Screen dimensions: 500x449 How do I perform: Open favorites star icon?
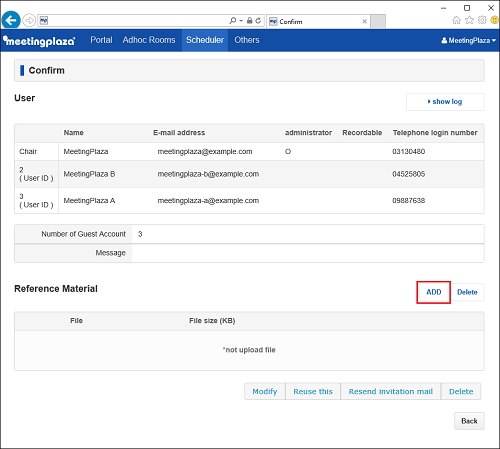click(469, 20)
